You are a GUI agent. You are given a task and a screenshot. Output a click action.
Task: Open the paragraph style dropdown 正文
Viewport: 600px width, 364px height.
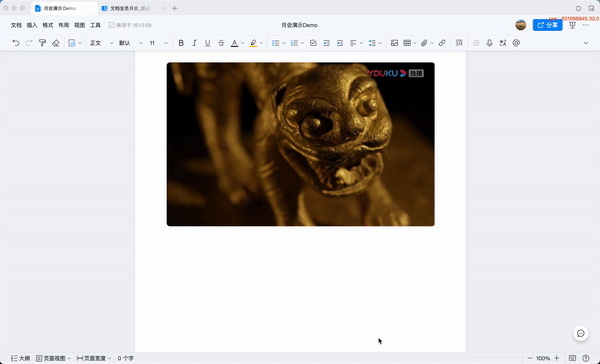tap(101, 43)
